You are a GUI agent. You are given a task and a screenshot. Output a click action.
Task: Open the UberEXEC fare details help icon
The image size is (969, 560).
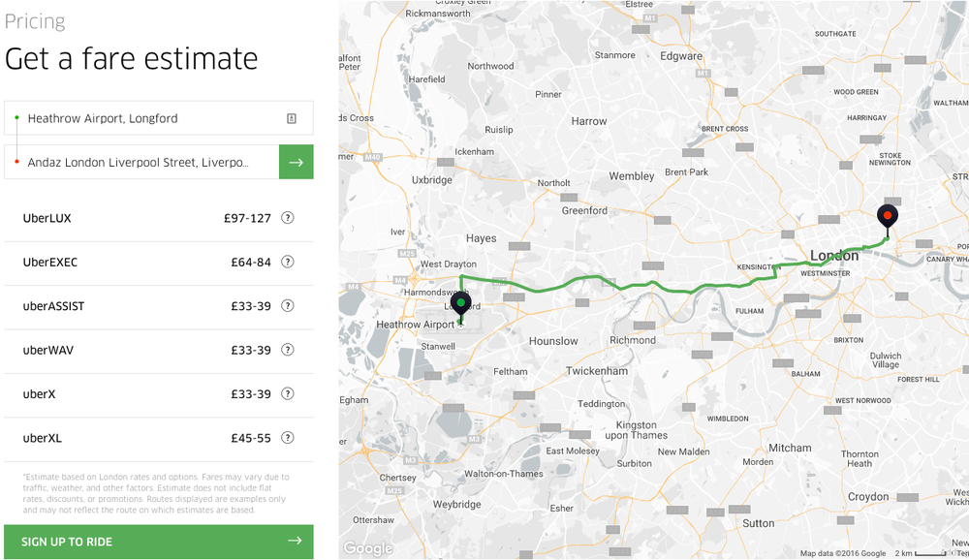(x=287, y=262)
